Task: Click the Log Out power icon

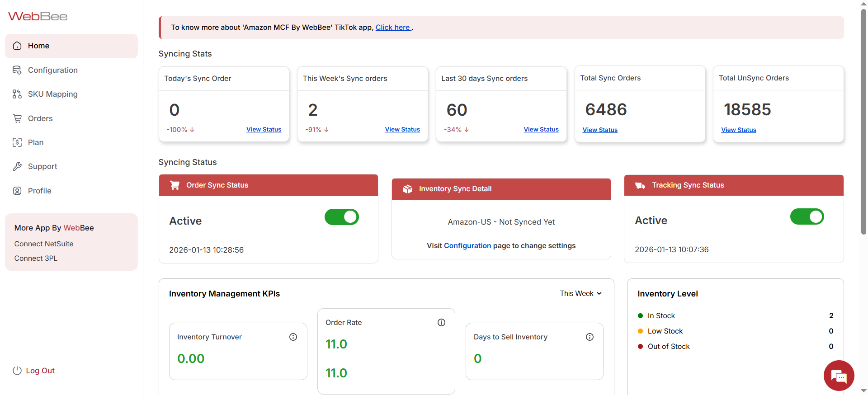Action: (x=17, y=371)
